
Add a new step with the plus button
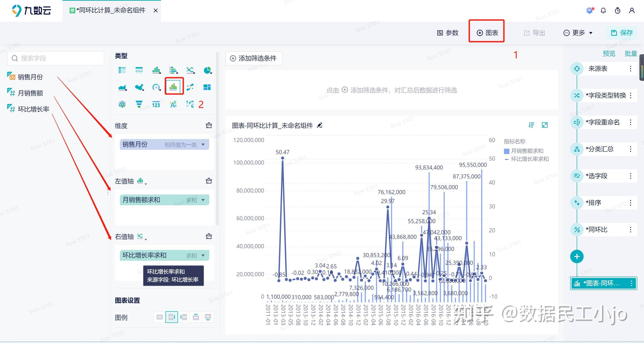tap(577, 256)
